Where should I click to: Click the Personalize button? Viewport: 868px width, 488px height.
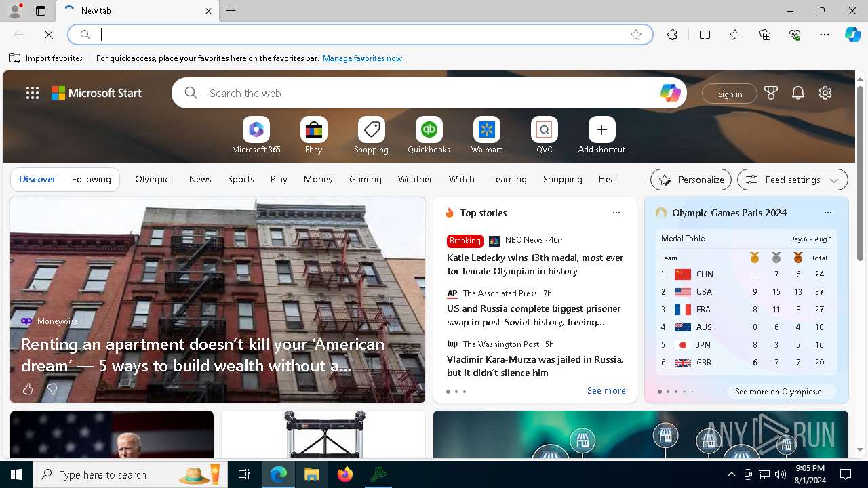[691, 180]
